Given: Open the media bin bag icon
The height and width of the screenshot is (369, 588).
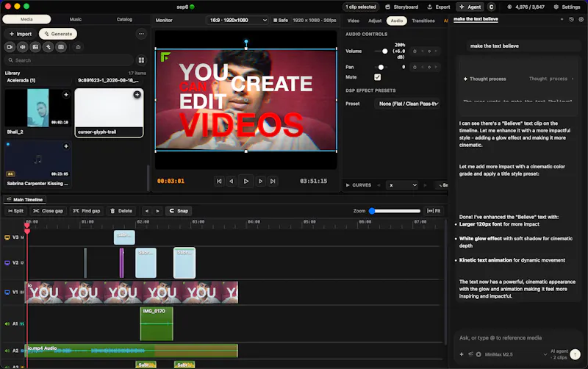Looking at the screenshot, I should pyautogui.click(x=78, y=47).
